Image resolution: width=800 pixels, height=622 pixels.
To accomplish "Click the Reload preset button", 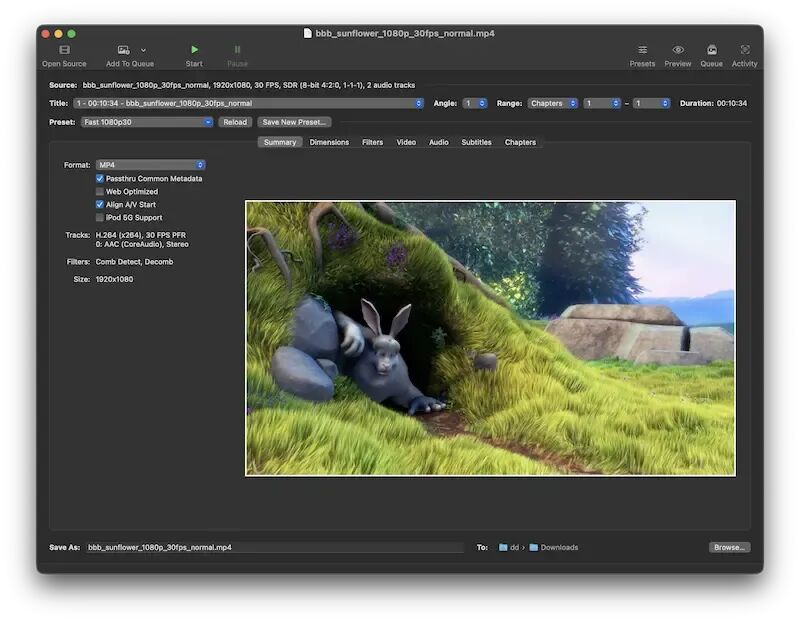I will click(x=235, y=122).
